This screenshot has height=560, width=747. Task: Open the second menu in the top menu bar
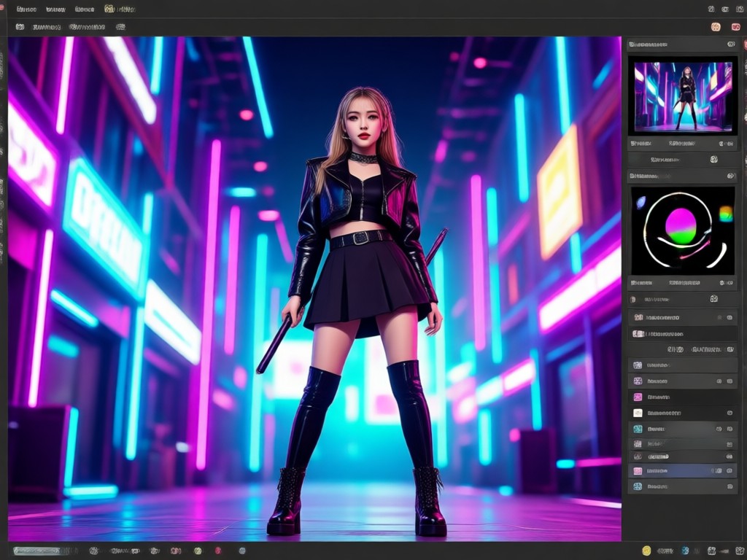point(55,9)
